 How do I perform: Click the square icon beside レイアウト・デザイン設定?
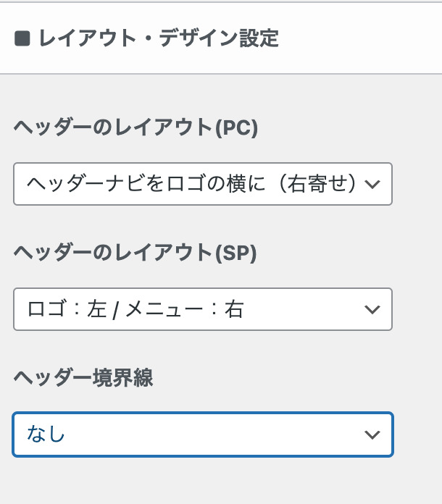22,39
